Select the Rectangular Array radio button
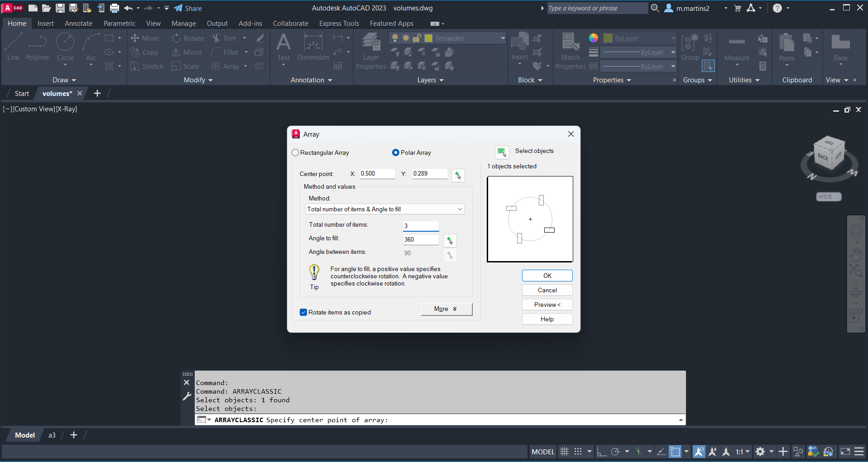Image resolution: width=868 pixels, height=462 pixels. 296,153
